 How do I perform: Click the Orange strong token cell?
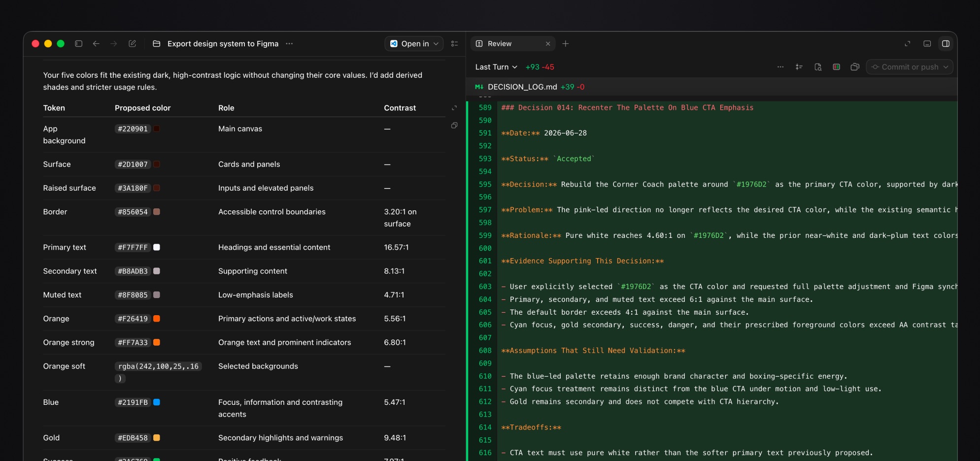click(68, 342)
